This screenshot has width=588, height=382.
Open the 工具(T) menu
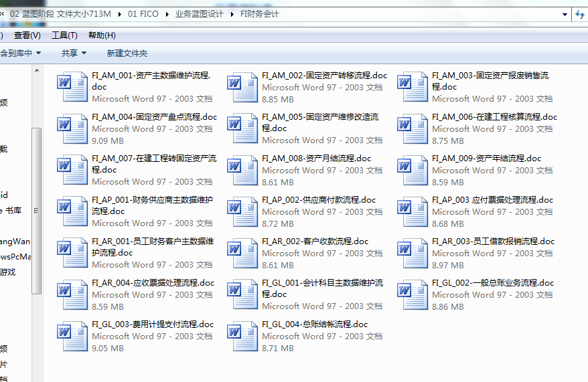(64, 35)
